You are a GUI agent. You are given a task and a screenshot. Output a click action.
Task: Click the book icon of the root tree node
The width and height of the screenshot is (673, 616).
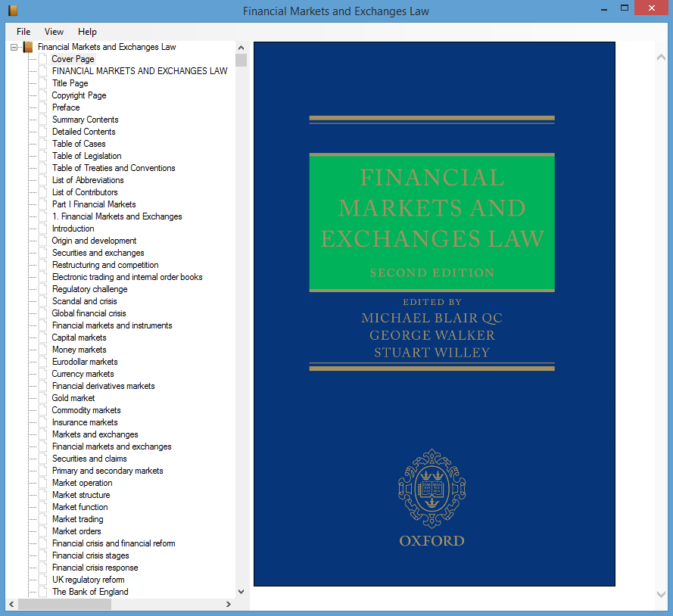[28, 47]
